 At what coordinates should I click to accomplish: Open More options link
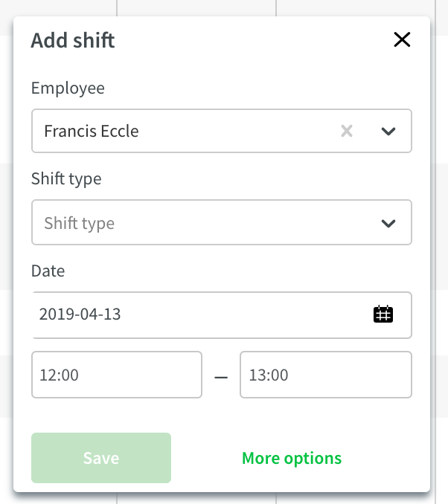[x=292, y=458]
